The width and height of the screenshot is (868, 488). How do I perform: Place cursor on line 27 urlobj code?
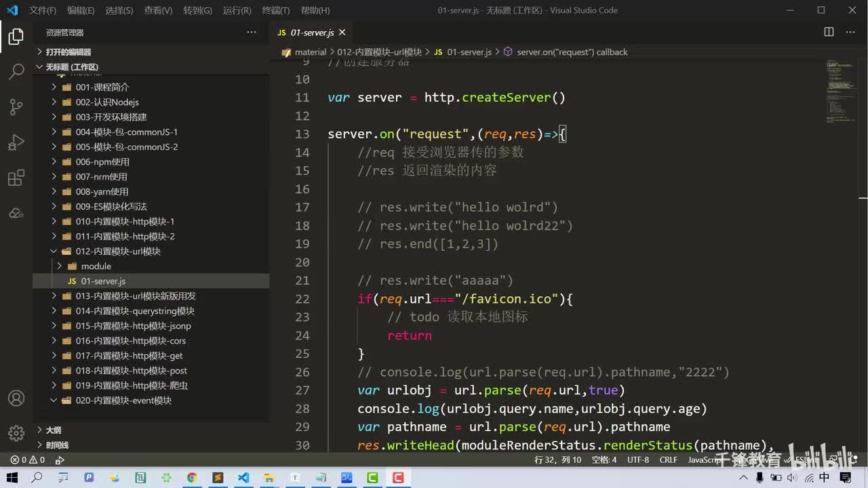491,390
